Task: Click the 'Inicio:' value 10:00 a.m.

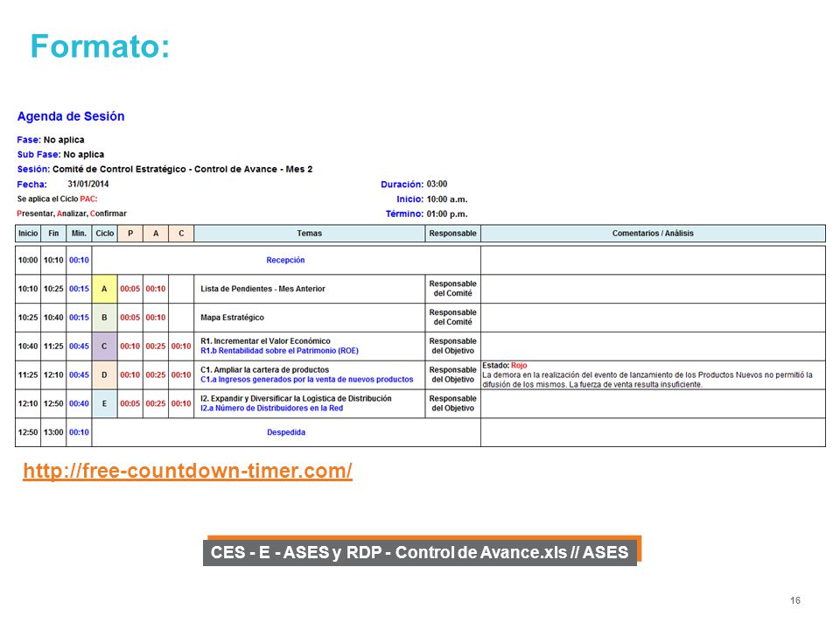Action: pyautogui.click(x=447, y=199)
